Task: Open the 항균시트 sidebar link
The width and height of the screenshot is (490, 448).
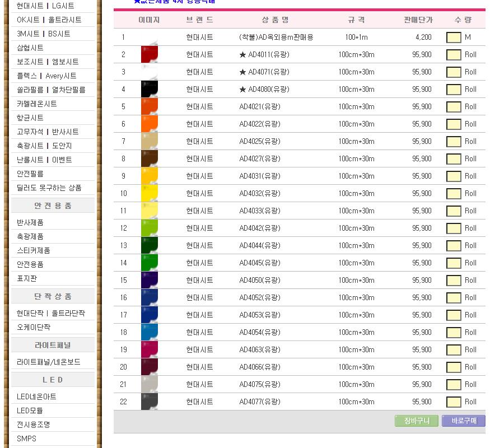Action: (30, 118)
